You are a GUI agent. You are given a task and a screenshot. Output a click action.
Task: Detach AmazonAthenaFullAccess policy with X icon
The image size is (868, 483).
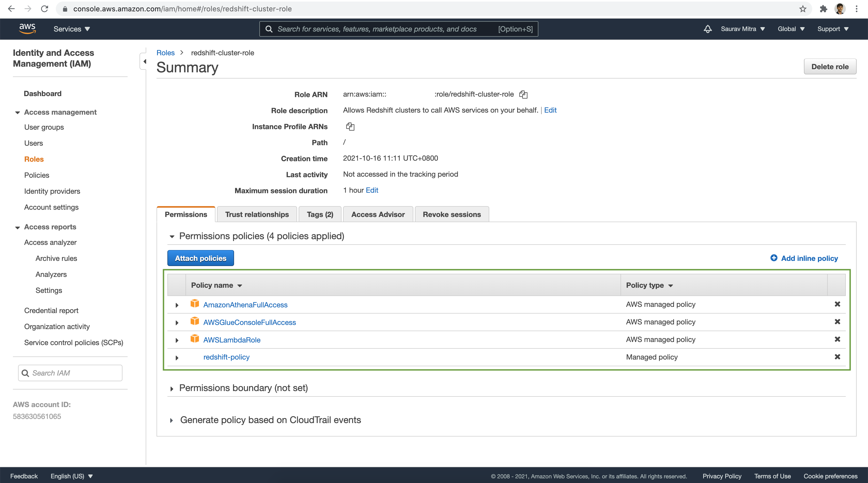click(837, 304)
